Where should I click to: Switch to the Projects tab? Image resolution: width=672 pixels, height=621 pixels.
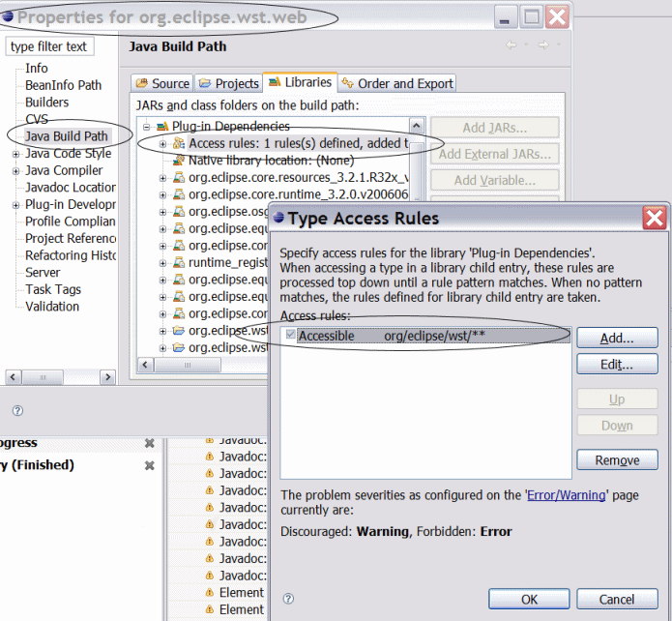(229, 83)
